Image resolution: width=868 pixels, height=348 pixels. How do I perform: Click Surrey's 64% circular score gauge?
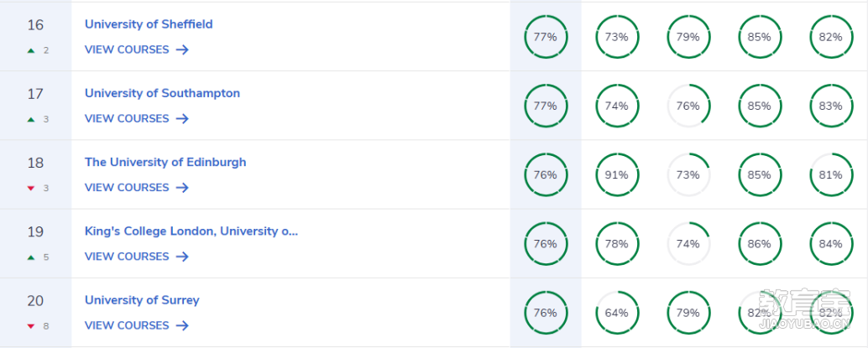click(617, 313)
